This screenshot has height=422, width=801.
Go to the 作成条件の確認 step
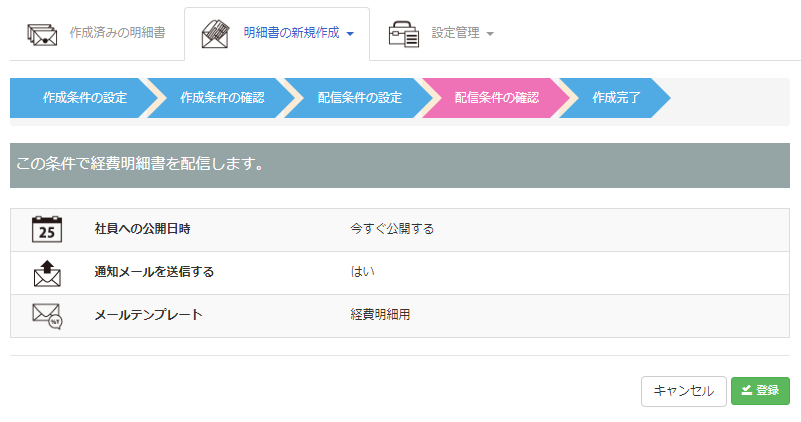coord(222,98)
